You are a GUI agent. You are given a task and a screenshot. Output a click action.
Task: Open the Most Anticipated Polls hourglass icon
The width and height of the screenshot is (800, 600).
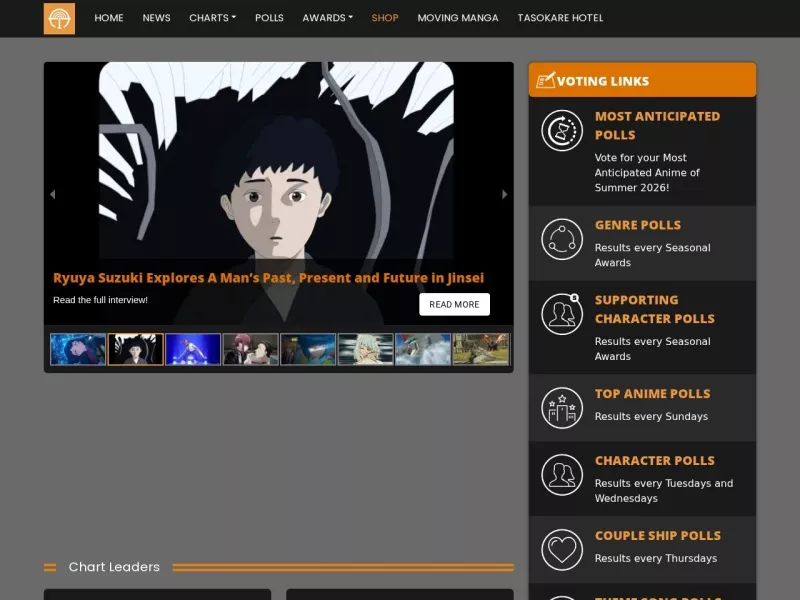(x=562, y=131)
